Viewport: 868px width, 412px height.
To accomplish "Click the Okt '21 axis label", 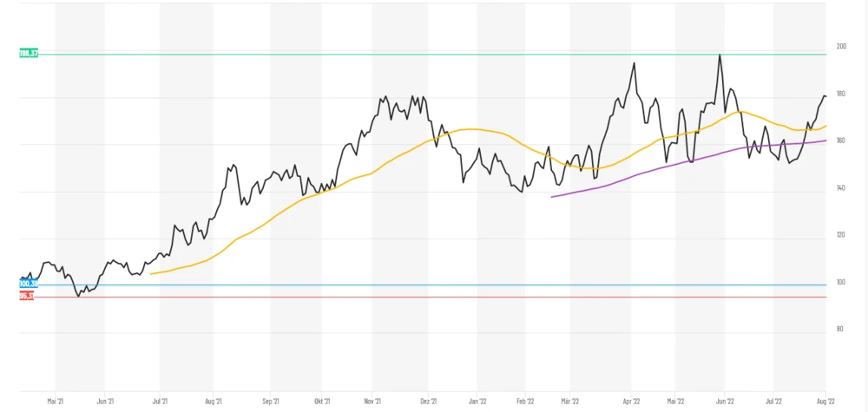I will pos(321,402).
